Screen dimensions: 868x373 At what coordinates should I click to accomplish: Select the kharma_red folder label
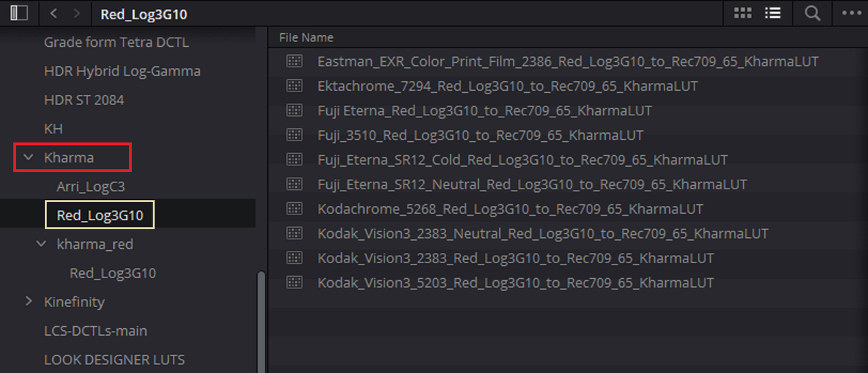[x=95, y=244]
